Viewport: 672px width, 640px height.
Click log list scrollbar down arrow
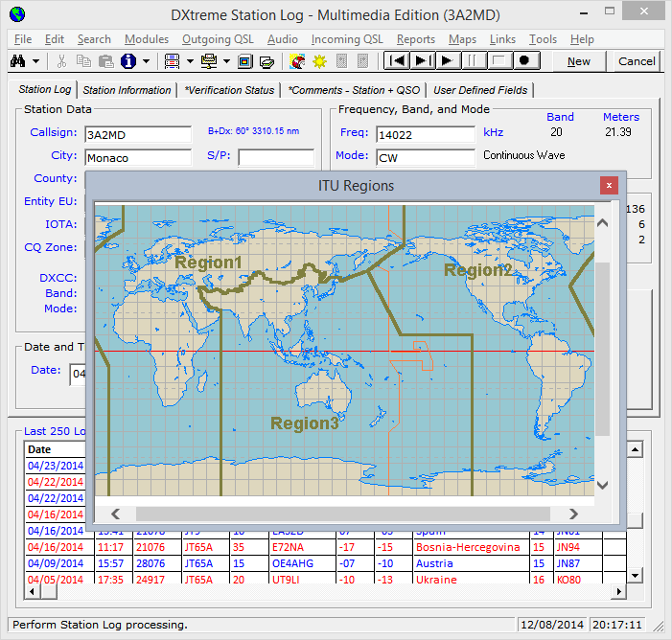coord(635,575)
